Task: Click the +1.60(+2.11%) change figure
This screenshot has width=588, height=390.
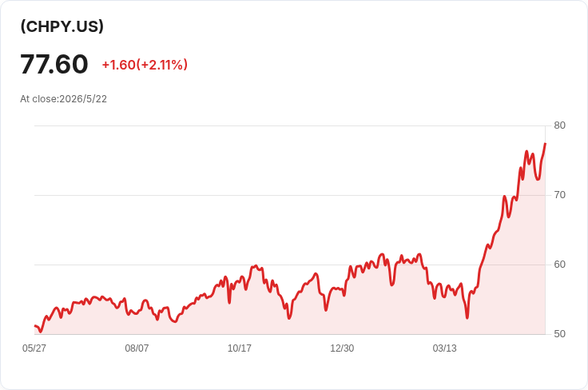Action: point(145,65)
